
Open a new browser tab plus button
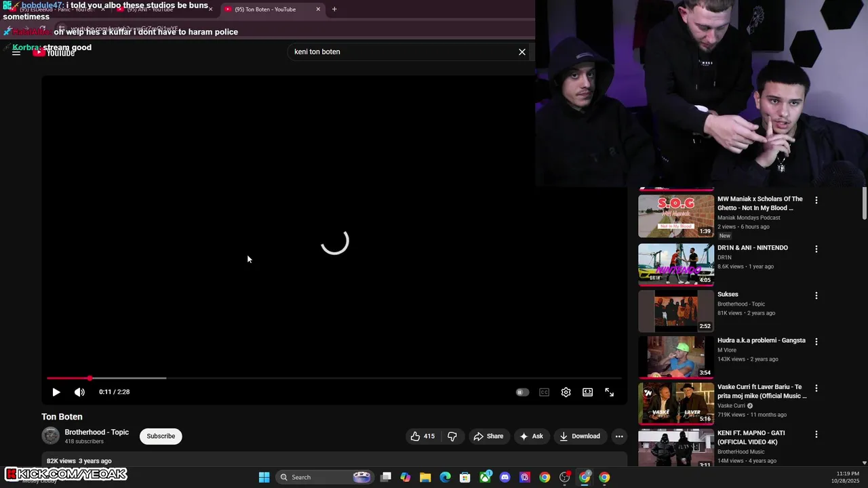334,9
